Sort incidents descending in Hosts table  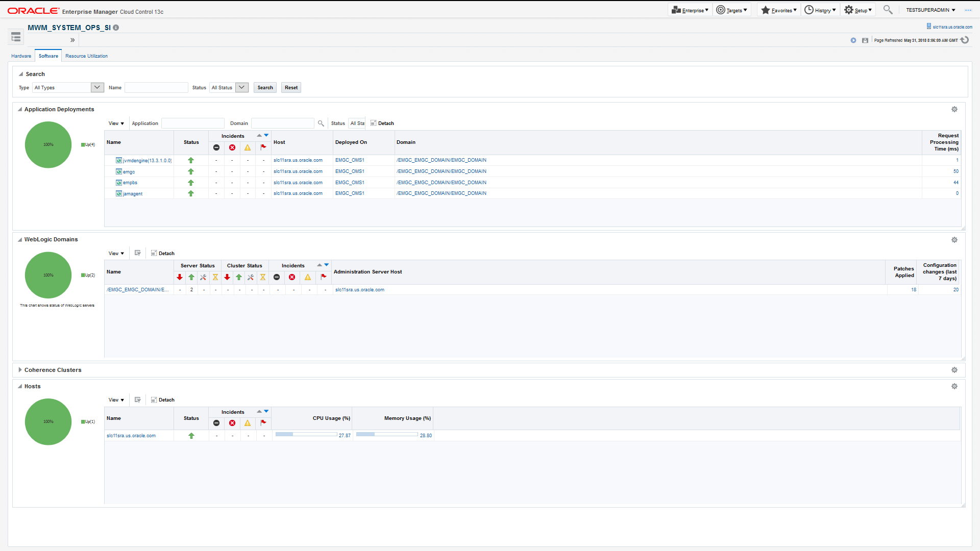tap(266, 411)
